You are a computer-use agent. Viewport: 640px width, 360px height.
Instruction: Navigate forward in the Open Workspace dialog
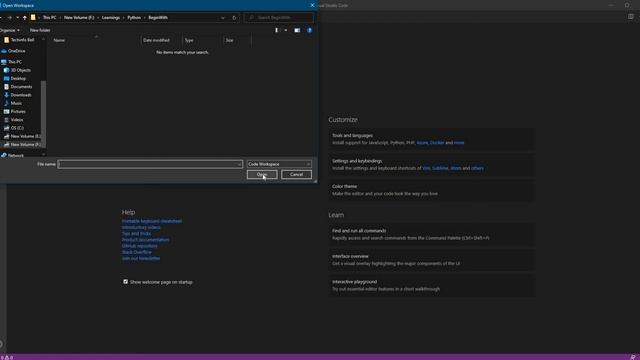pyautogui.click(x=9, y=18)
